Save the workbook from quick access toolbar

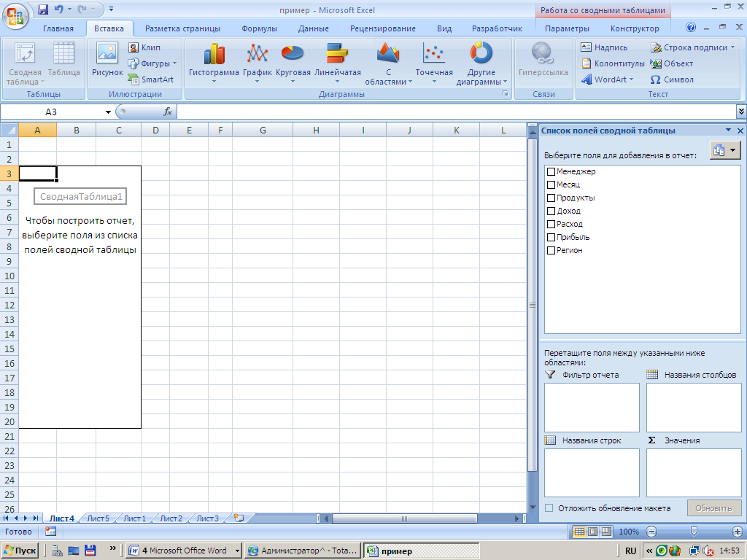pos(43,9)
